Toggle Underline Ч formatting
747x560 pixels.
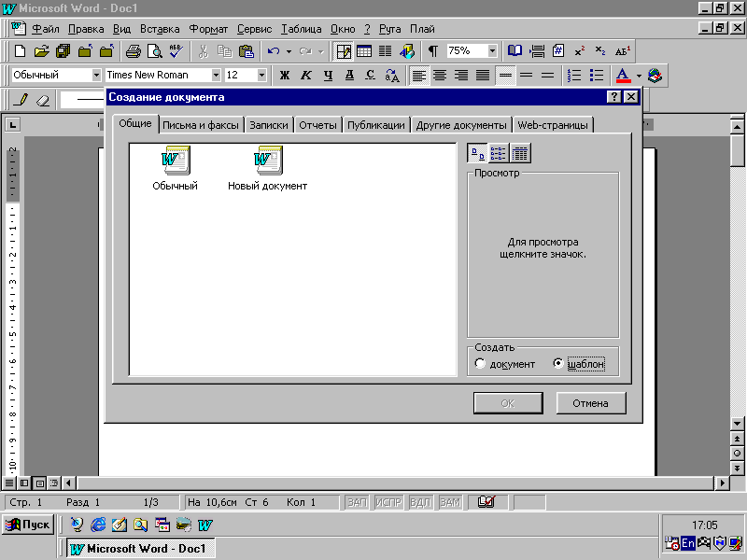coord(328,76)
